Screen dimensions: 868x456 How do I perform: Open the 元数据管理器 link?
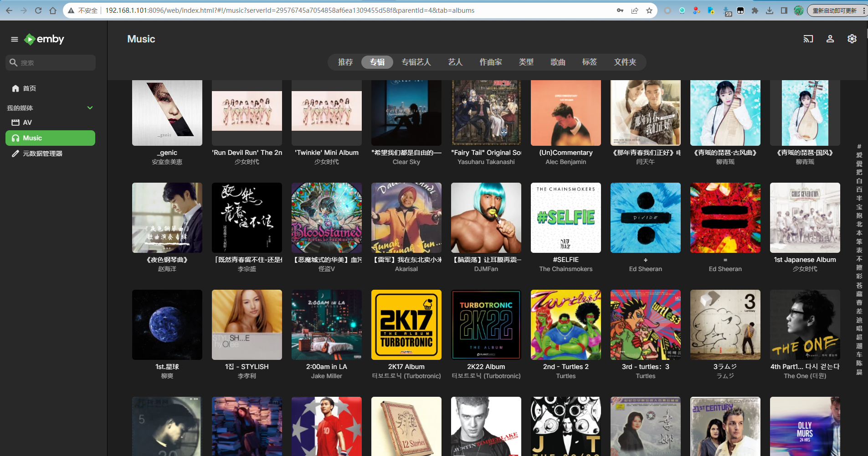(x=50, y=154)
